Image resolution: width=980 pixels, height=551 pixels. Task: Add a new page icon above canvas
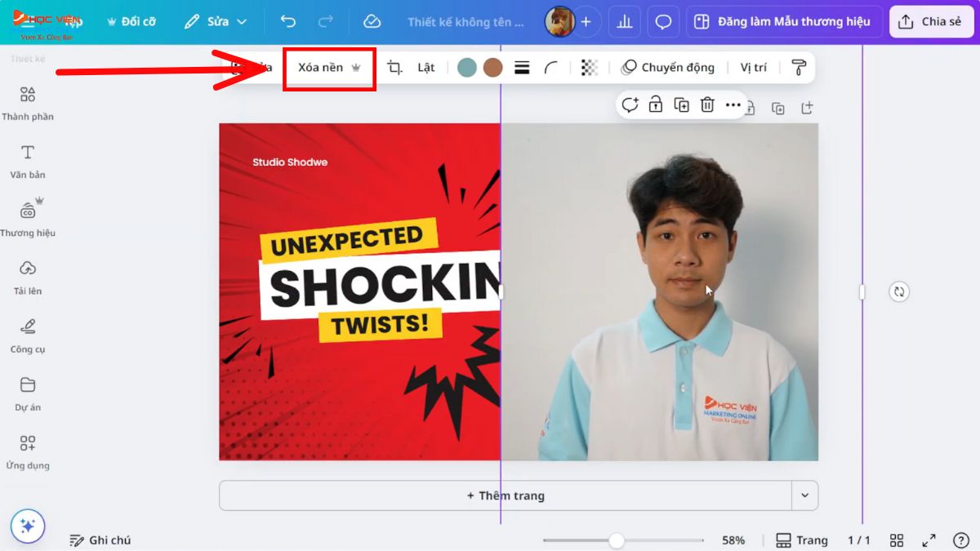(x=807, y=108)
